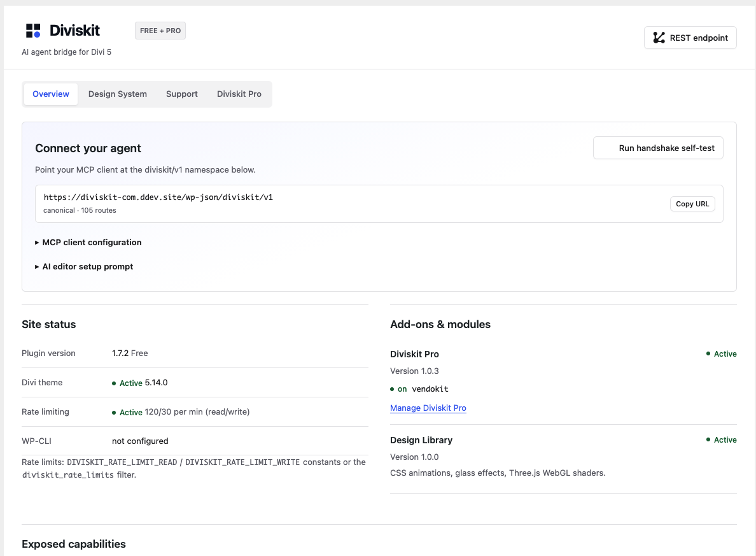Click 'AI agent bridge for Divi 5' tagline
The width and height of the screenshot is (756, 556).
click(x=67, y=52)
